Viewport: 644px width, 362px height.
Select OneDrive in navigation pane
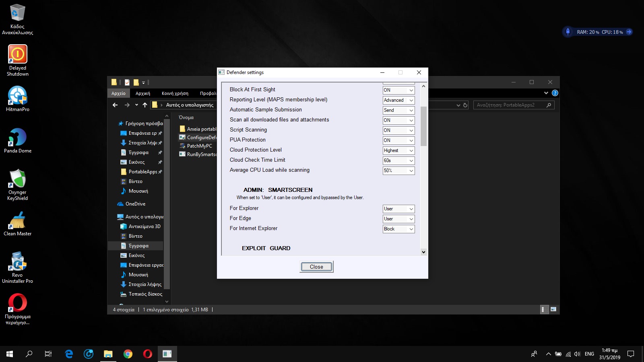click(x=135, y=204)
